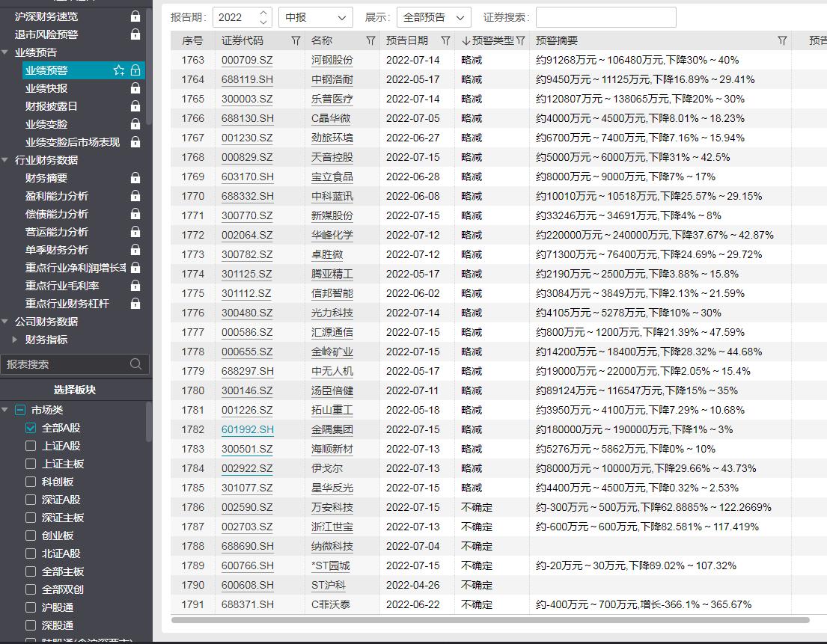
Task: Click the lock icon beside 财报披露日
Action: coord(135,106)
